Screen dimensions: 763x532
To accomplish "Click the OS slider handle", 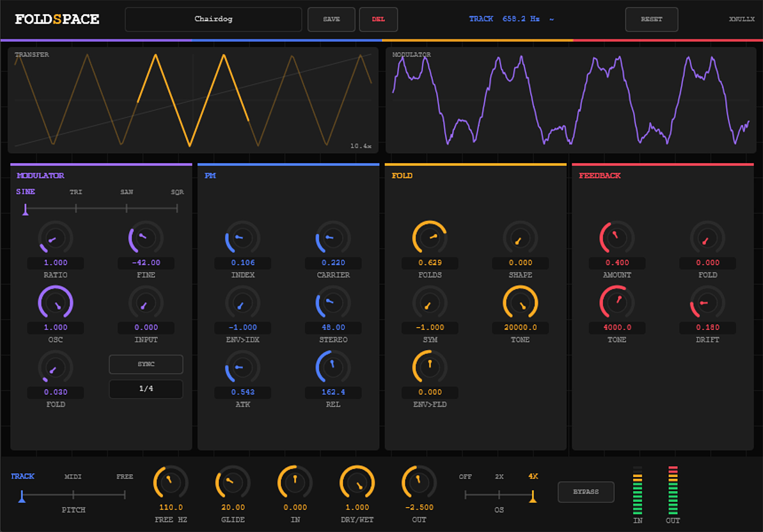I will pos(533,496).
